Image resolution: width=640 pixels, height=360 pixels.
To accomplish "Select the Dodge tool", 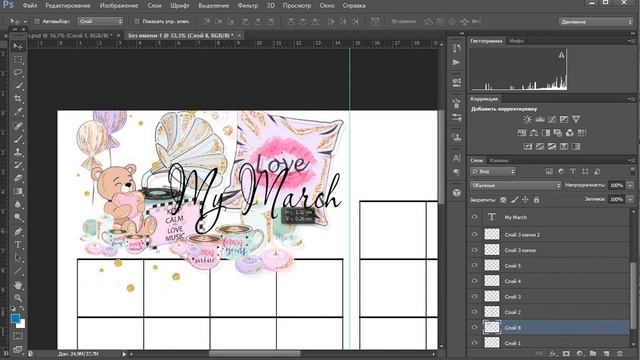I will 18,217.
